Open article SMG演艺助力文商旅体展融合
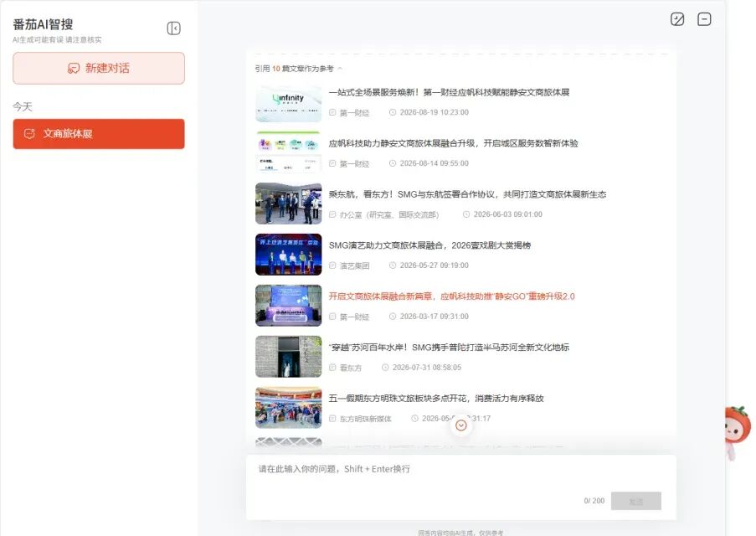756x536 pixels. (429, 245)
